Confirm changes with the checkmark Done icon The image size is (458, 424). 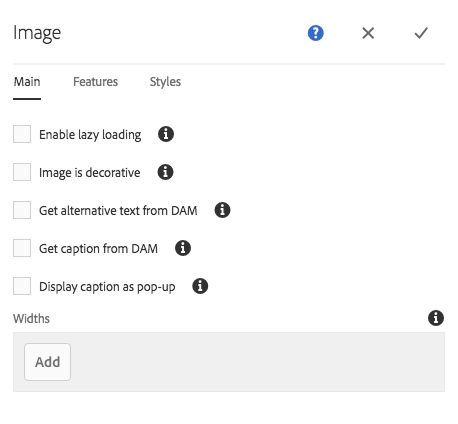pyautogui.click(x=421, y=33)
